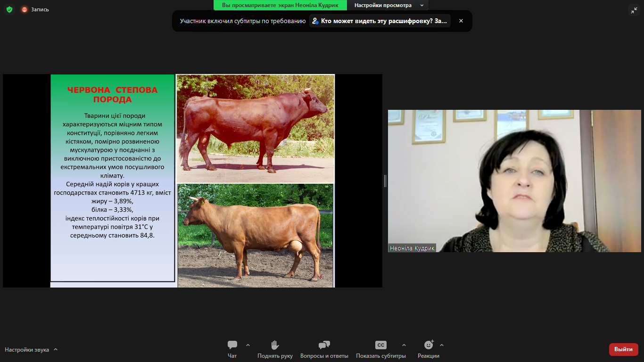The image size is (644, 362).
Task: Click the slide title ЧЕРВОНА СТЕПОВА ПОРОДА
Action: pos(112,95)
